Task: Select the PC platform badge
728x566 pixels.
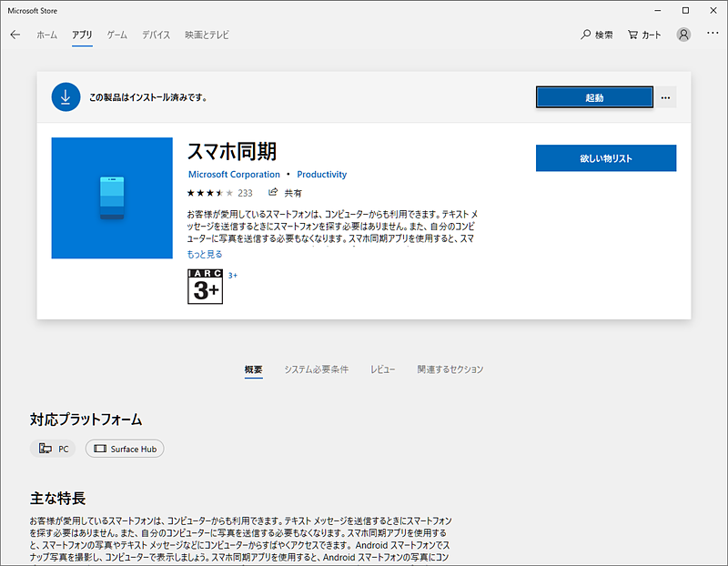Action: 53,449
